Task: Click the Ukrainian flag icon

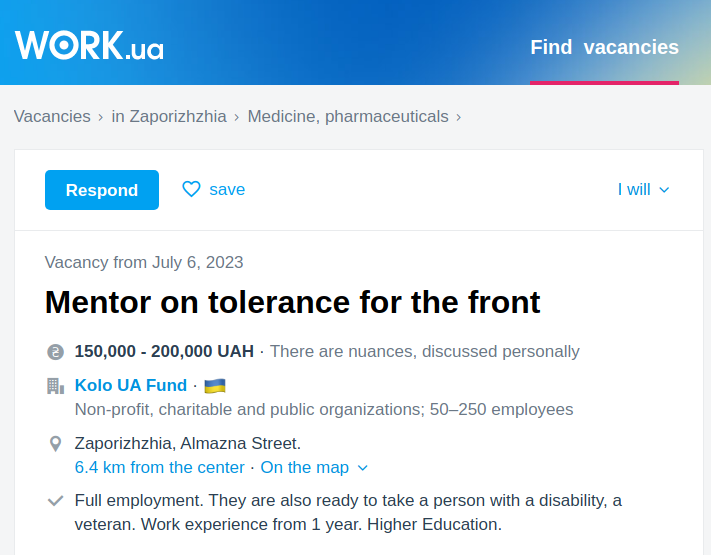Action: [214, 386]
